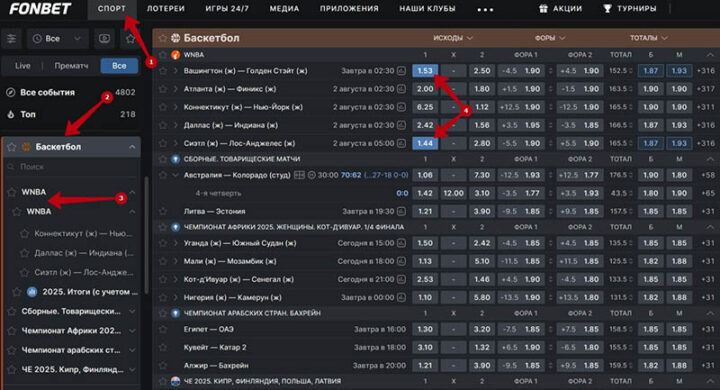Star the Сиэтл — Лос-Анджелес match row
This screenshot has width=720, height=390.
pyautogui.click(x=163, y=143)
